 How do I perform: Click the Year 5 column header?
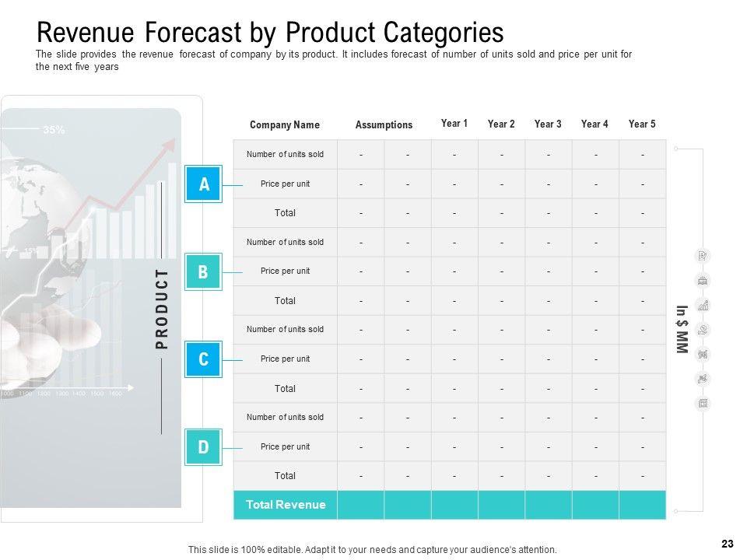coord(642,124)
